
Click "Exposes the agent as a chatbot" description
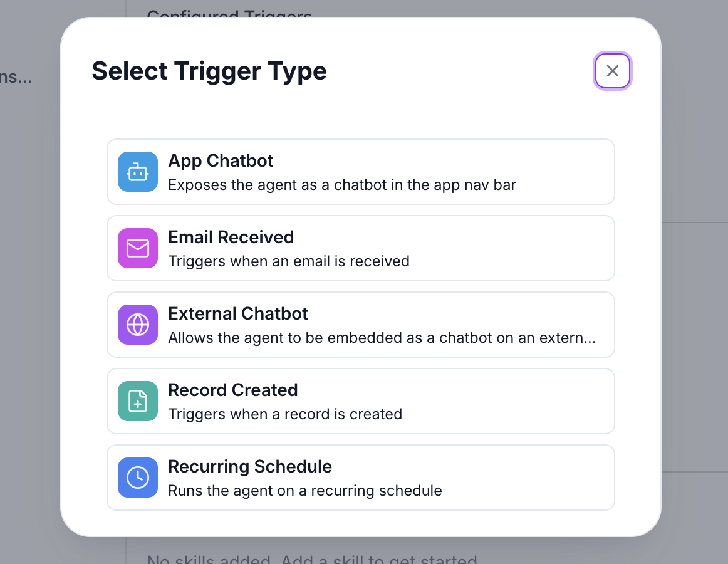coord(341,185)
